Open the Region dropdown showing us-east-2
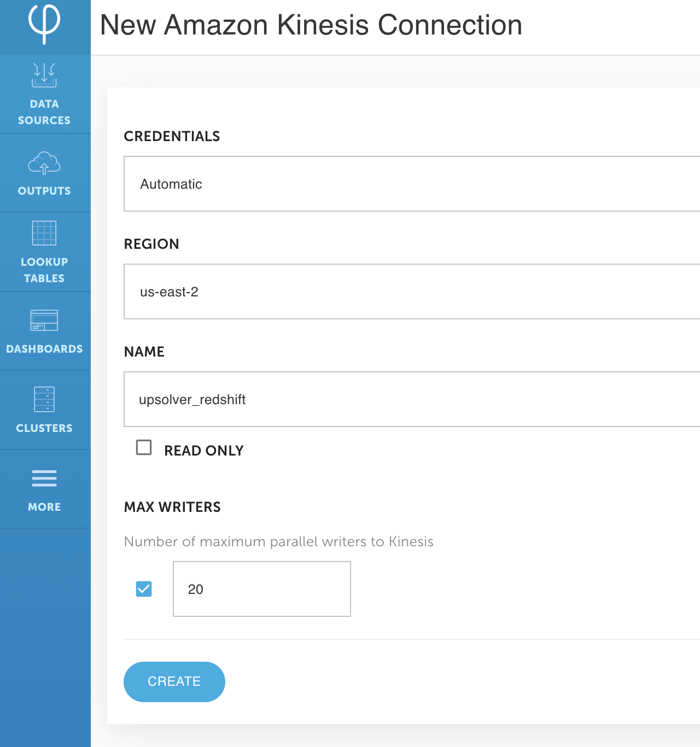Image resolution: width=700 pixels, height=747 pixels. tap(412, 291)
